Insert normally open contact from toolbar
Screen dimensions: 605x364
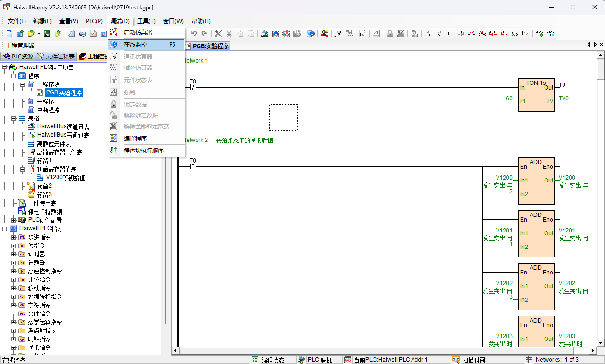coord(449,33)
